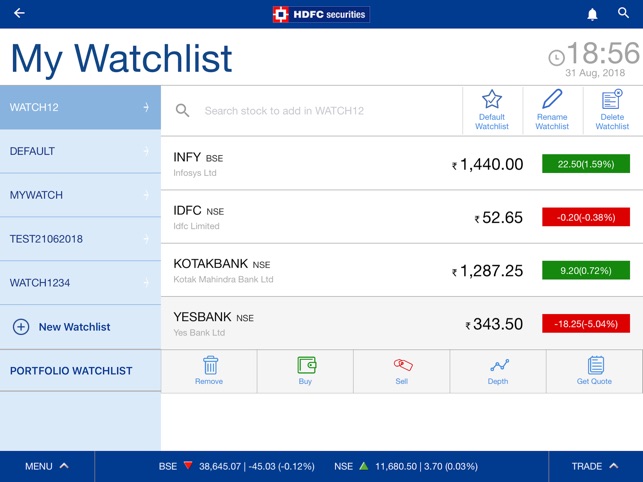Click the HDFC securities logo

point(321,14)
